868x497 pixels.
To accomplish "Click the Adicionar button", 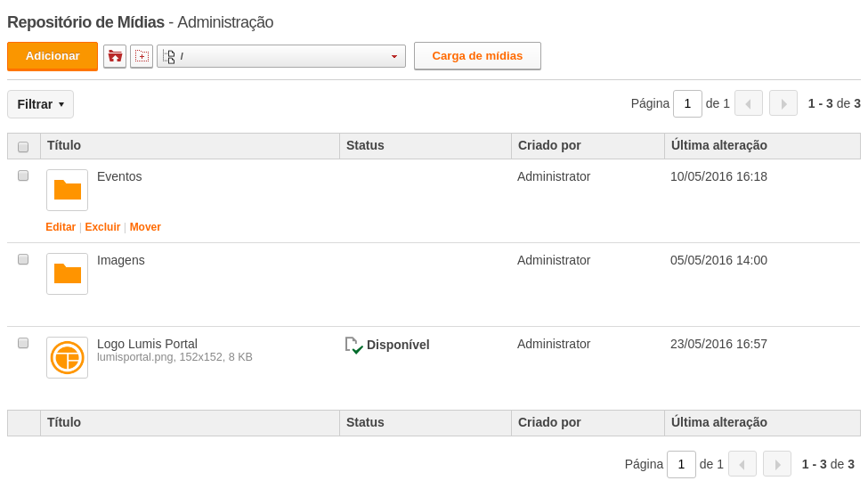I will 53,56.
